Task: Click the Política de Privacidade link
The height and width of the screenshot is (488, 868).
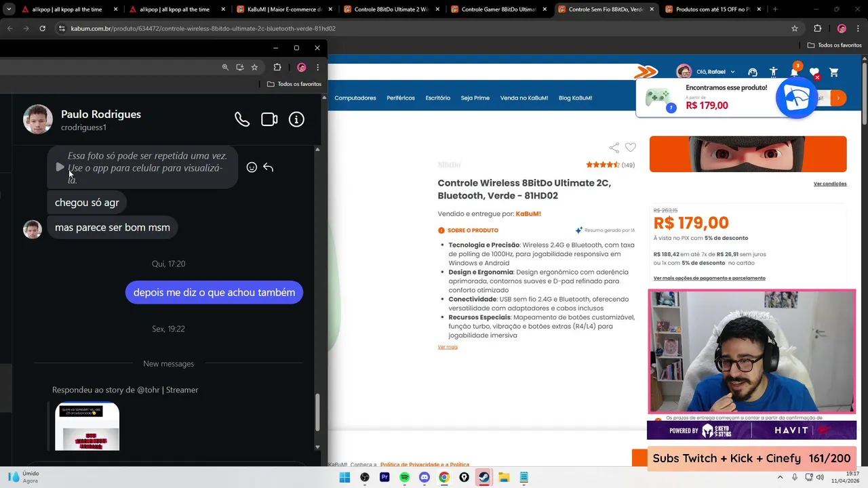Action: click(x=425, y=465)
